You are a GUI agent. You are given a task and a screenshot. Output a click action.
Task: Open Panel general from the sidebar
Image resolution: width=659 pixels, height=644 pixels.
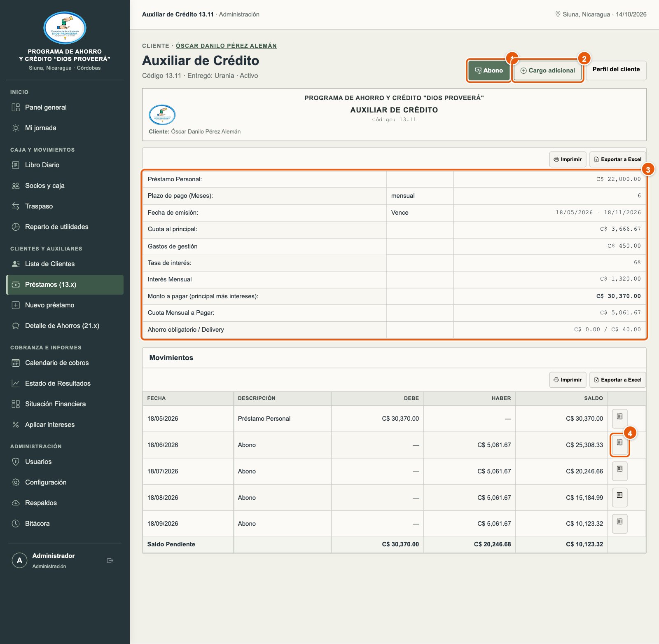(x=65, y=108)
